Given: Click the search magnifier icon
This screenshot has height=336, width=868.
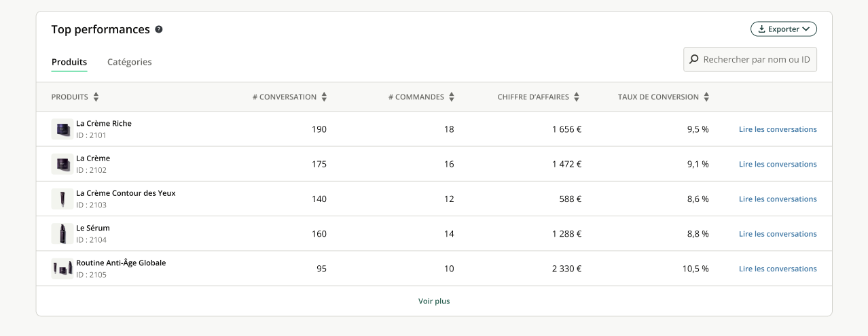Looking at the screenshot, I should point(693,60).
